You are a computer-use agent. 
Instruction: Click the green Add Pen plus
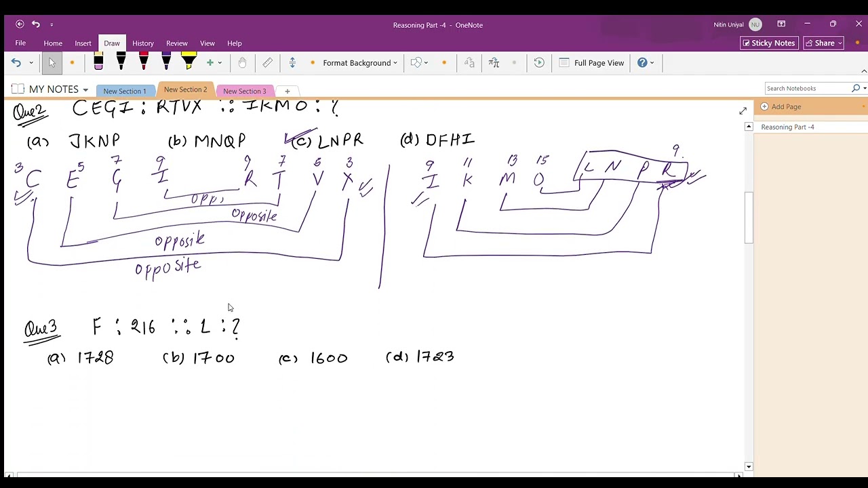[210, 63]
